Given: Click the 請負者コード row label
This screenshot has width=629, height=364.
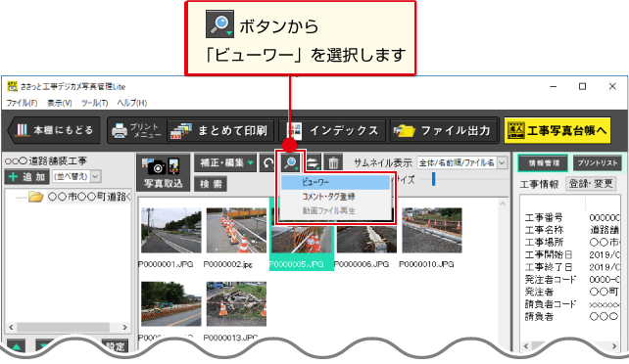Looking at the screenshot, I should [x=551, y=304].
